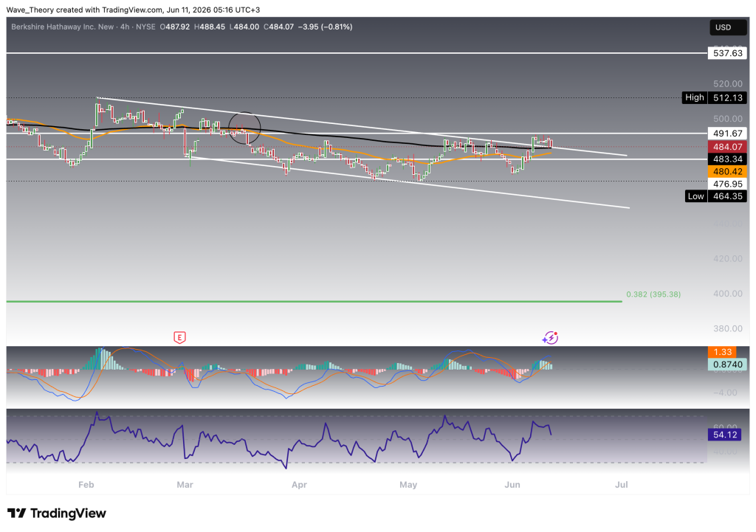
Task: Click the RSI 54.12 value label
Action: coord(725,435)
